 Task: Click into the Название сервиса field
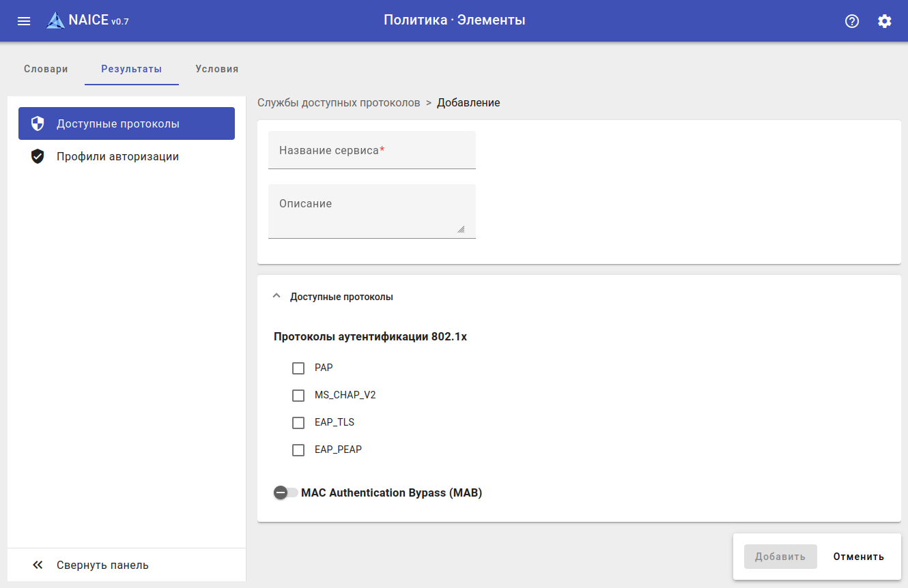[371, 151]
